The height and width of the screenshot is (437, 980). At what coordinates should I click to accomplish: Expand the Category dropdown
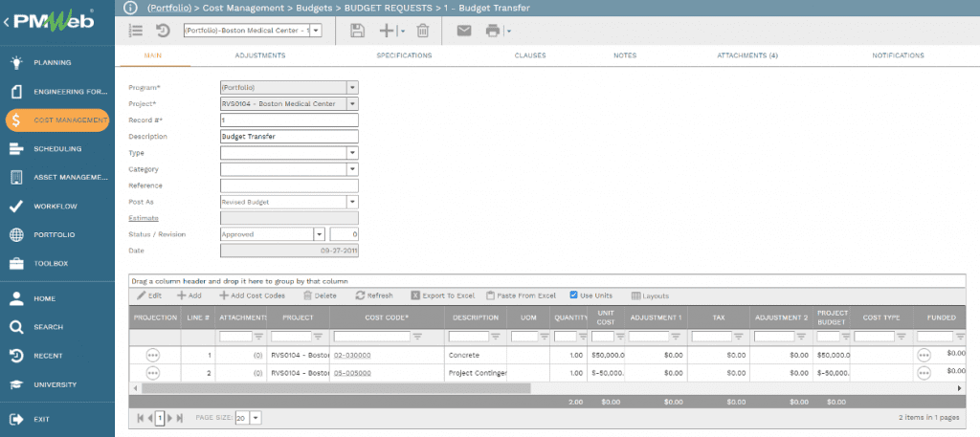[x=352, y=169]
